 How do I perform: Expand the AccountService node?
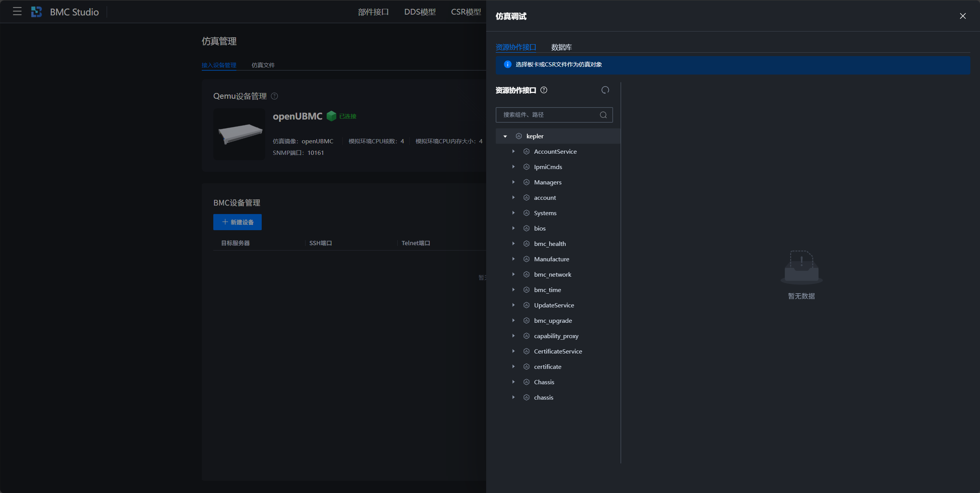coord(513,151)
